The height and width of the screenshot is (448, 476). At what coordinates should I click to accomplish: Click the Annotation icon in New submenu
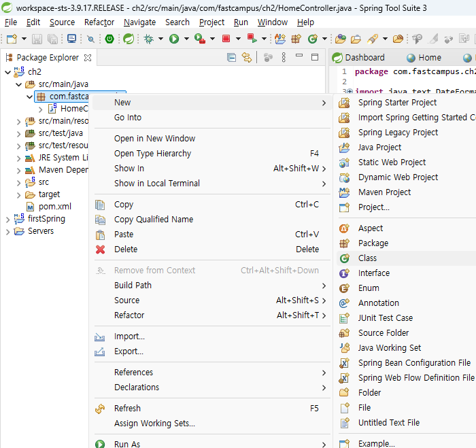click(344, 303)
